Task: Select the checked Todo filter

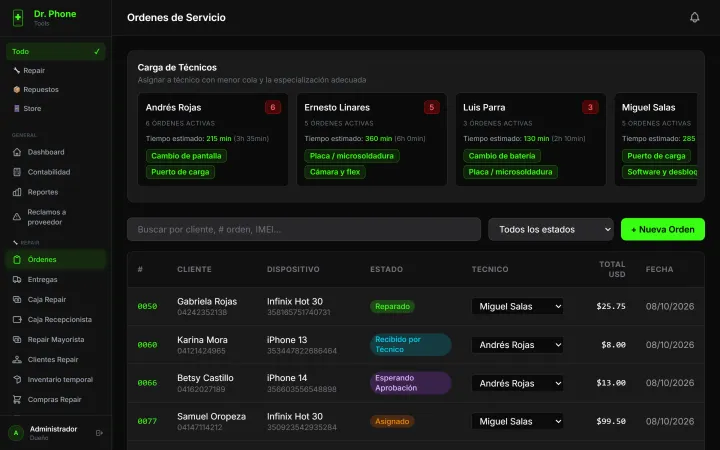Action: point(56,51)
